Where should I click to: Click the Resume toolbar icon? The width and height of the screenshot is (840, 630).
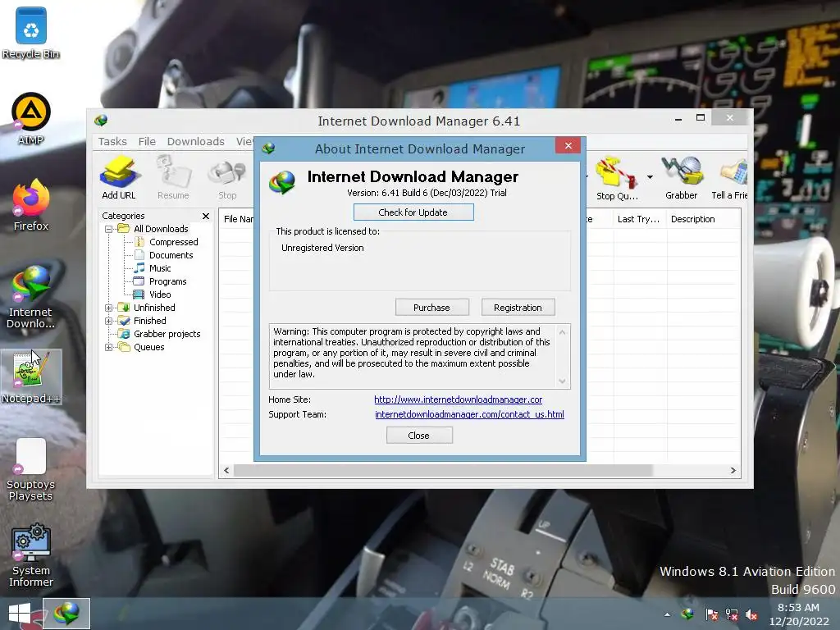[173, 177]
